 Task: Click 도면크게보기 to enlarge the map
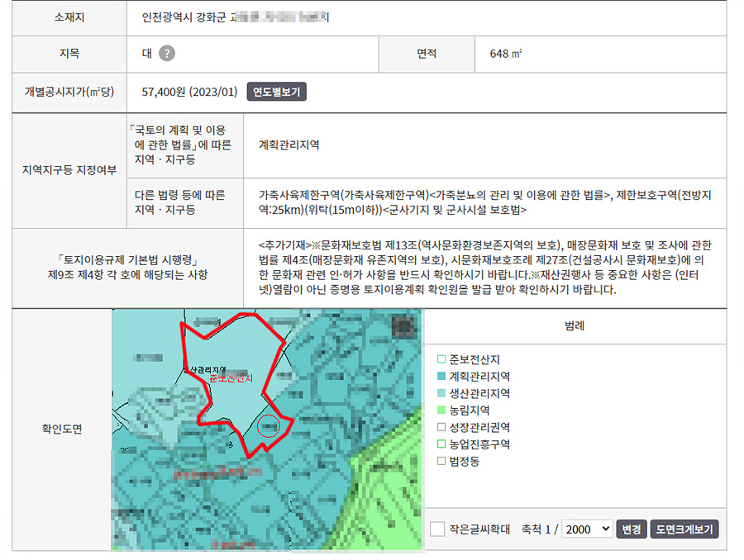pos(684,529)
